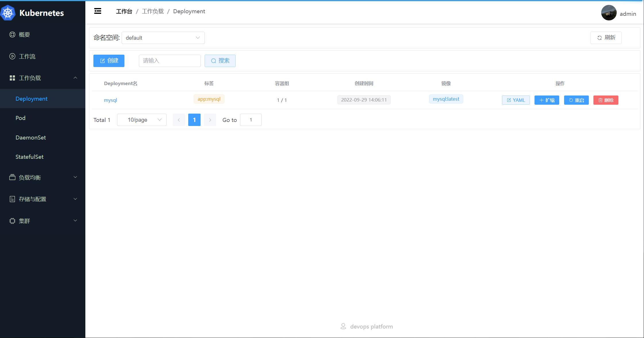Viewport: 644px width, 338px height.
Task: Open the 工作流 workflow menu item
Action: pos(27,56)
